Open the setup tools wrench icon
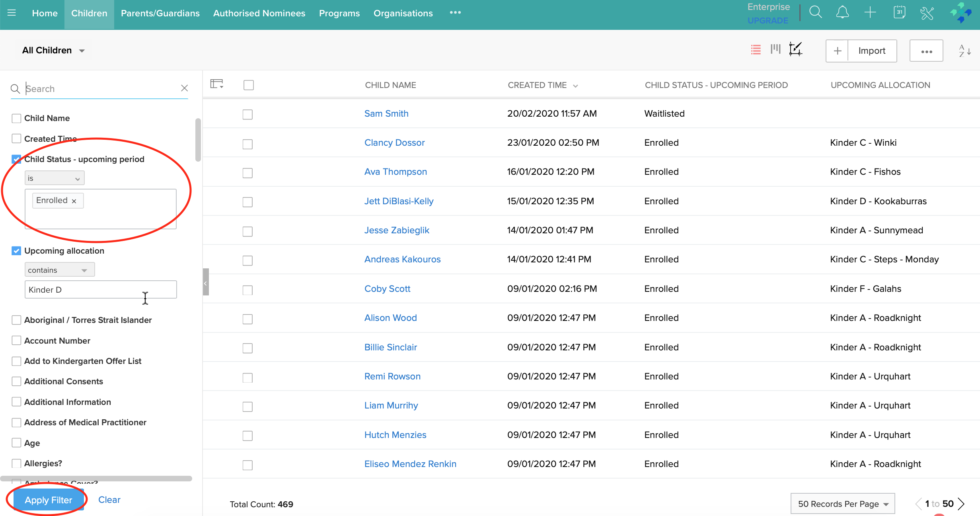 (x=927, y=13)
